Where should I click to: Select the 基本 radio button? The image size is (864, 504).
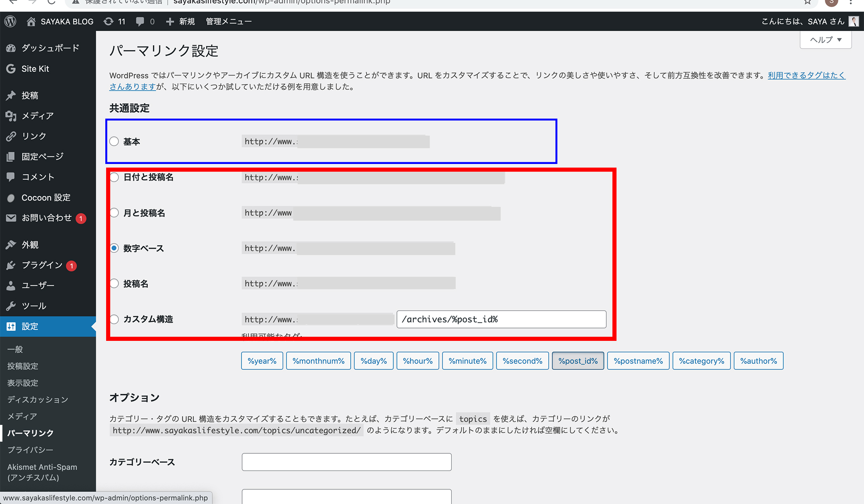114,141
